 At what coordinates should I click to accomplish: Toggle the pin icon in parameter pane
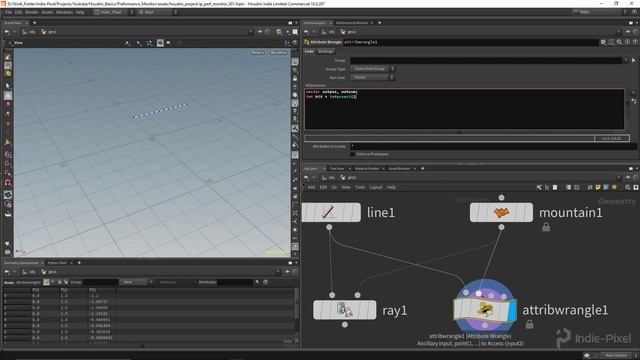(x=628, y=31)
